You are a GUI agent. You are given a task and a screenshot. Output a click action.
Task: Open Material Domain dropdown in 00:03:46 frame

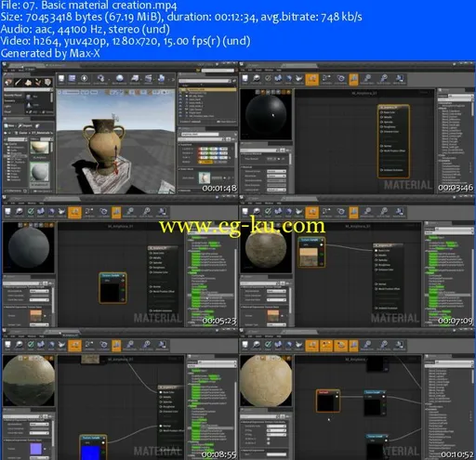[x=276, y=171]
